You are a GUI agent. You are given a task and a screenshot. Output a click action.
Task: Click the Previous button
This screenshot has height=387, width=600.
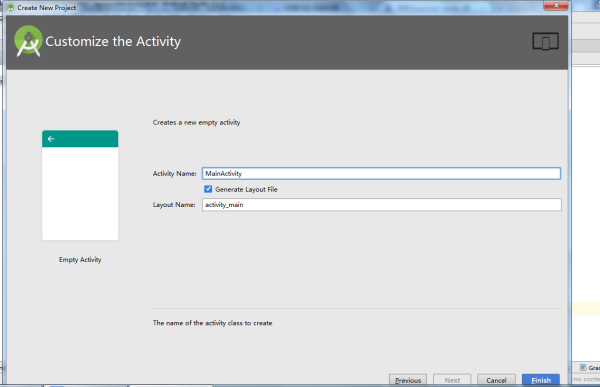408,380
